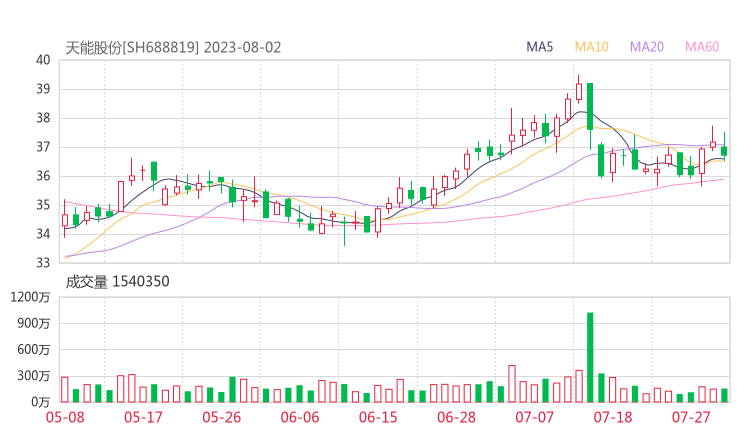Viewport: 740px width, 440px height.
Task: Toggle the MA10 moving average legend
Action: click(591, 47)
